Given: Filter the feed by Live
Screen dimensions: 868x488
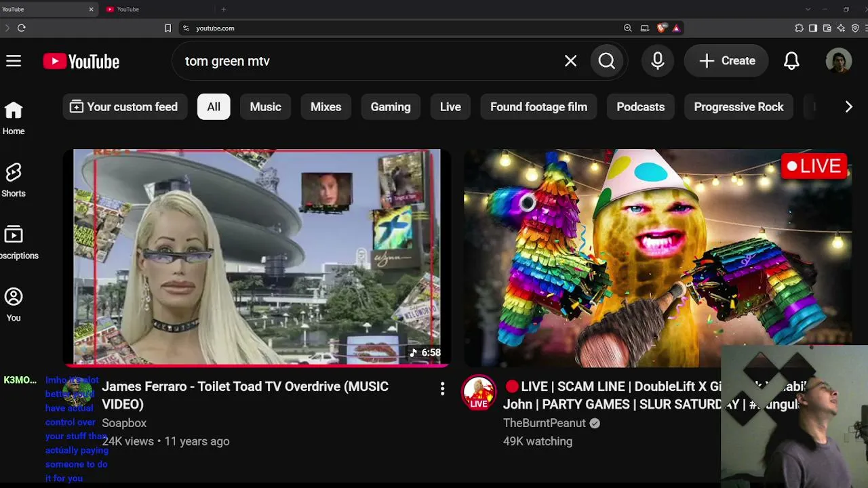Looking at the screenshot, I should pyautogui.click(x=450, y=106).
